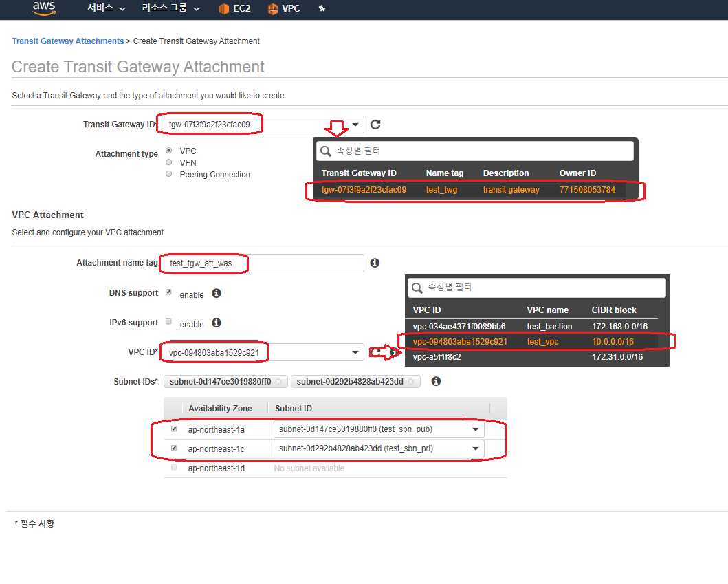Toggle ap-northeast-1d availability zone checkbox
This screenshot has height=584, width=728.
coord(174,467)
